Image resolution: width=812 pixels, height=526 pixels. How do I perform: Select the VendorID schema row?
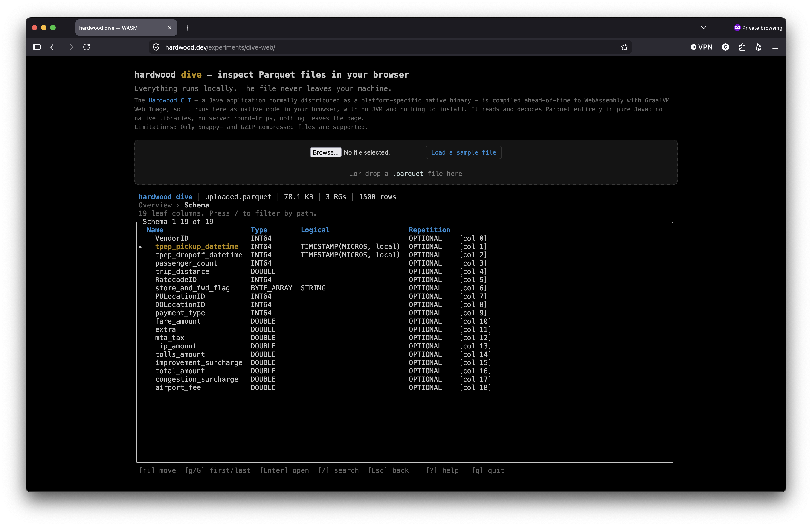point(404,238)
